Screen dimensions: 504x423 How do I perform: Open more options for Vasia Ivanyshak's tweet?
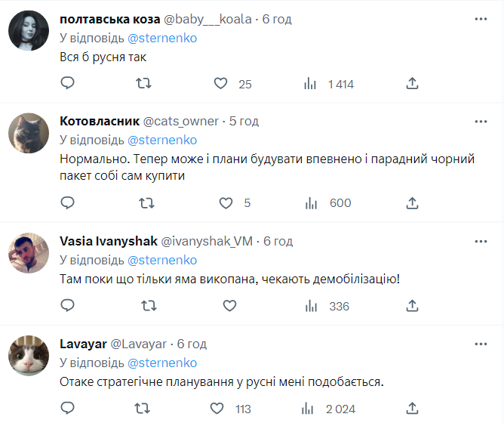[481, 241]
